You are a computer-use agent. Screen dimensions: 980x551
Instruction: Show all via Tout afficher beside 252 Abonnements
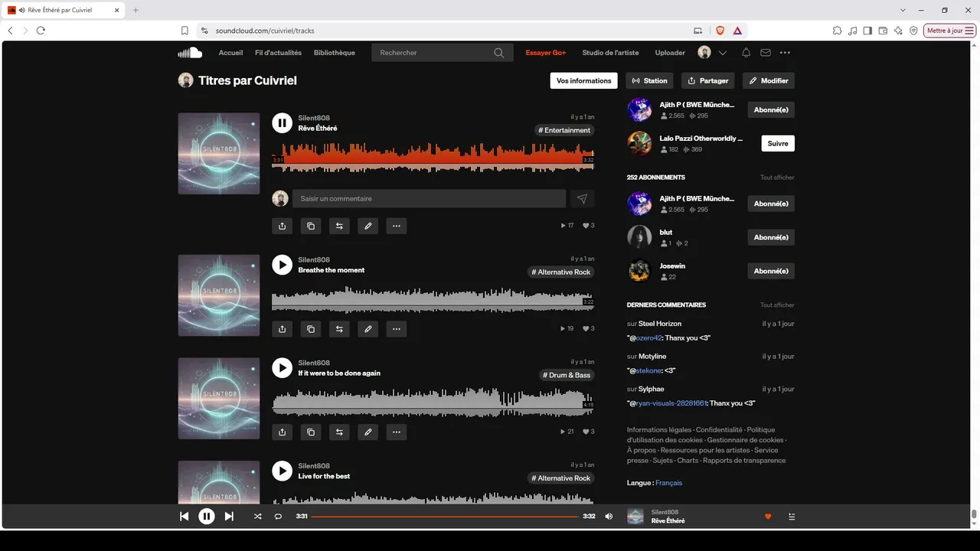[777, 178]
